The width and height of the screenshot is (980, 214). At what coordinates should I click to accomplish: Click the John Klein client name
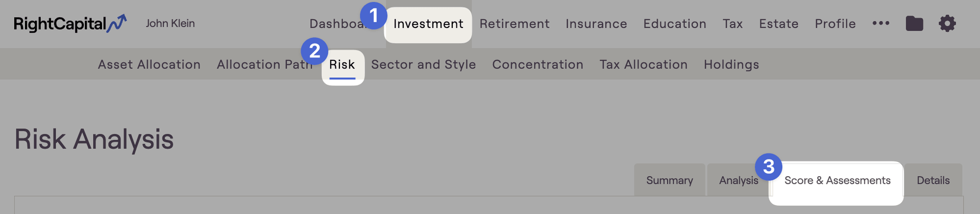point(170,23)
